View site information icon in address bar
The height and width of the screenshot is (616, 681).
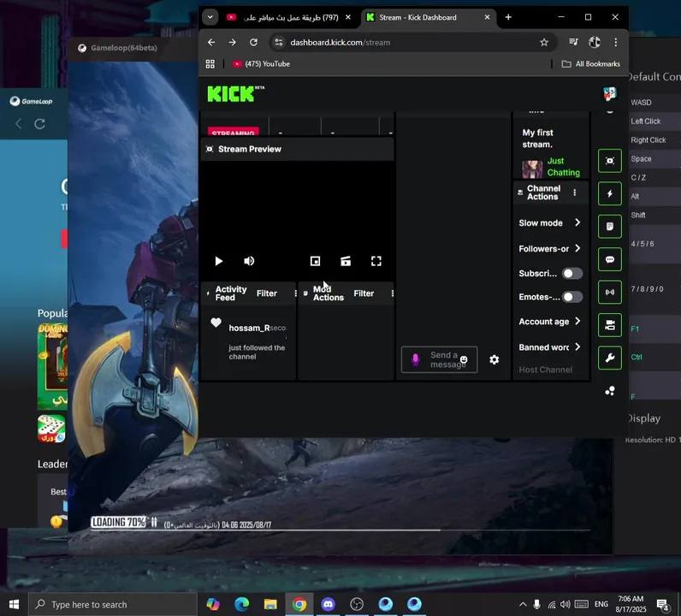tap(279, 42)
